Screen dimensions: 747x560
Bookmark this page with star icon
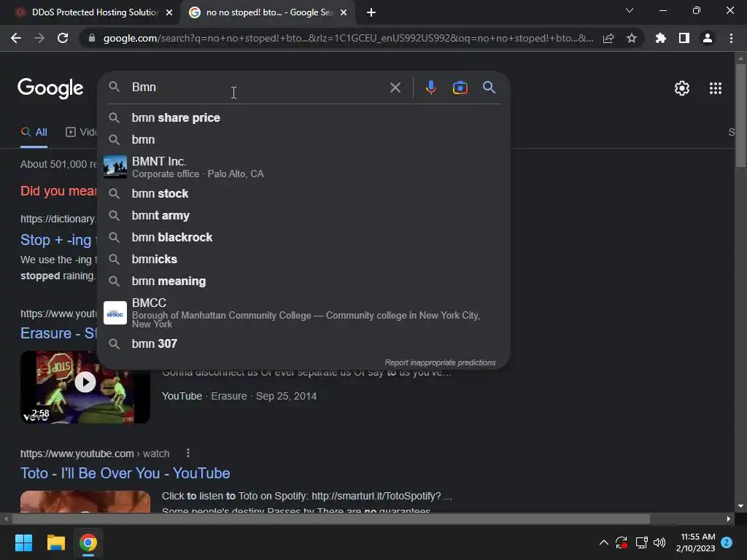pyautogui.click(x=632, y=38)
